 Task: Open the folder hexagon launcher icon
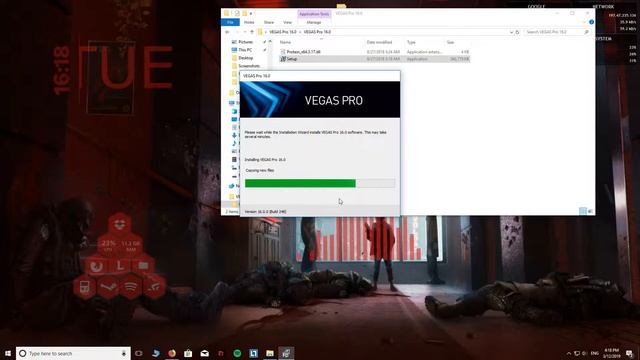pos(143,266)
